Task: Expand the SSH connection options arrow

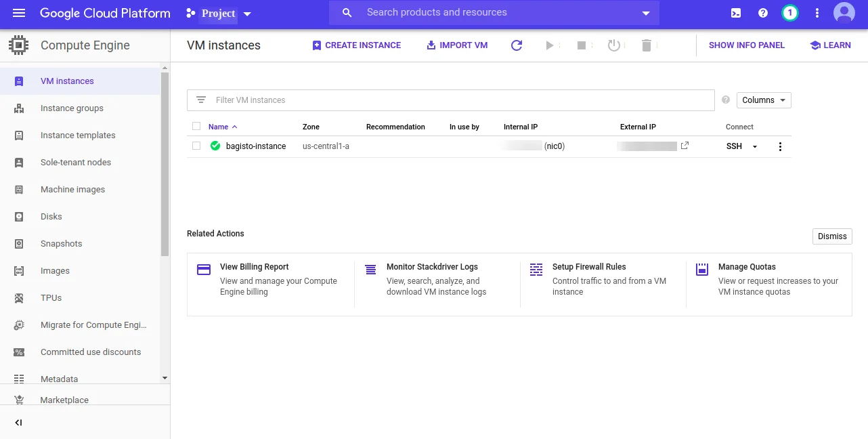Action: click(755, 146)
